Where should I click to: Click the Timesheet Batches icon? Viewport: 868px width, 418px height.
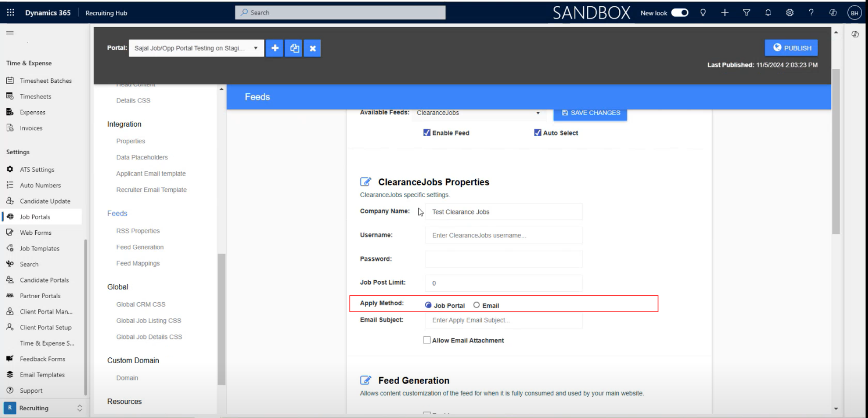10,81
